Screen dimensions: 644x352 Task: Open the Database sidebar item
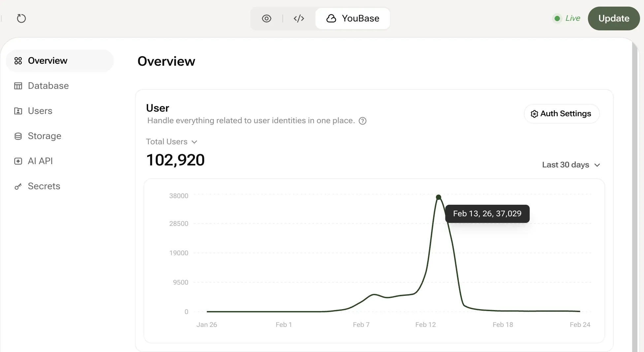point(60,86)
